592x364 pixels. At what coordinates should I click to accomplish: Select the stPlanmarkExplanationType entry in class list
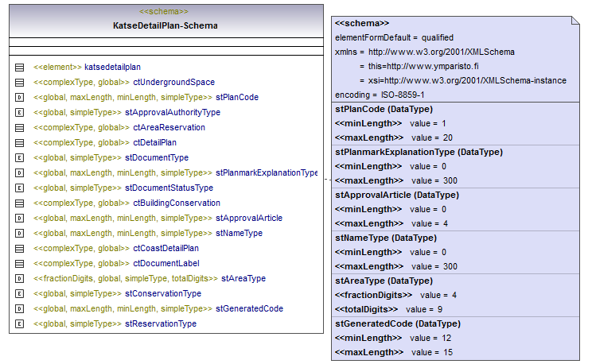pyautogui.click(x=266, y=173)
